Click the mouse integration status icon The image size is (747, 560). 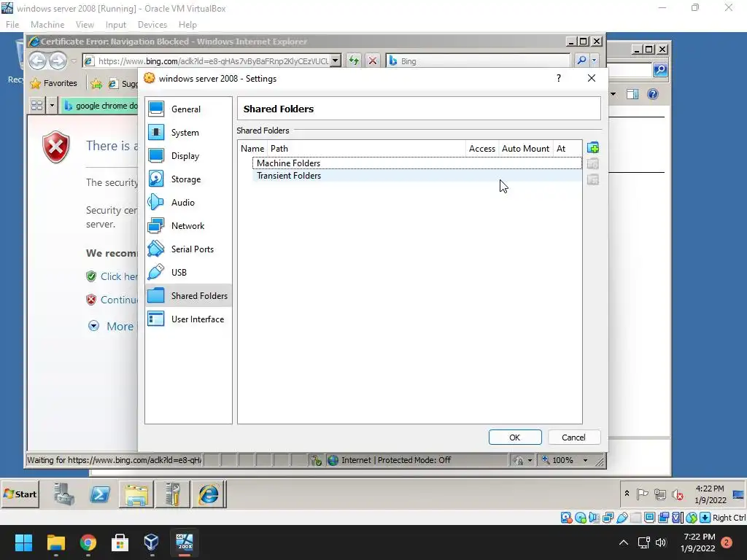(692, 518)
